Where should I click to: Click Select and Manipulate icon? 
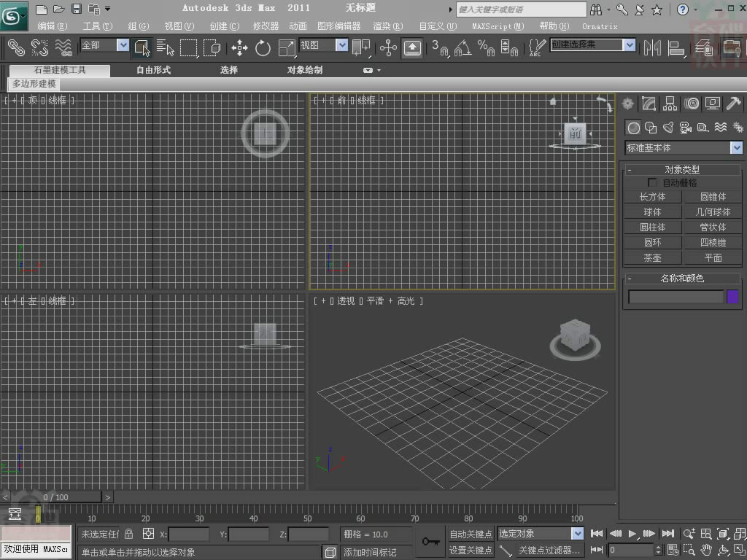point(388,47)
